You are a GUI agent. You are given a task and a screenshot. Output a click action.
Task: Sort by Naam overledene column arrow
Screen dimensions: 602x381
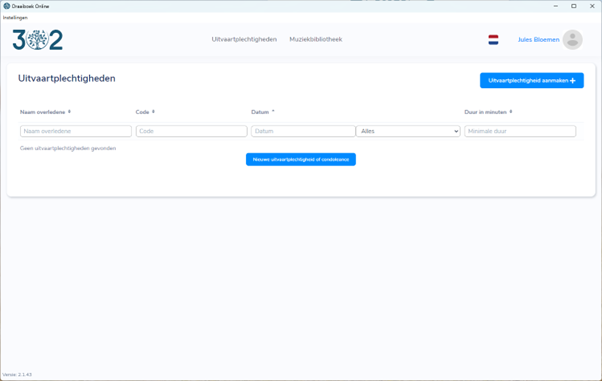click(69, 112)
